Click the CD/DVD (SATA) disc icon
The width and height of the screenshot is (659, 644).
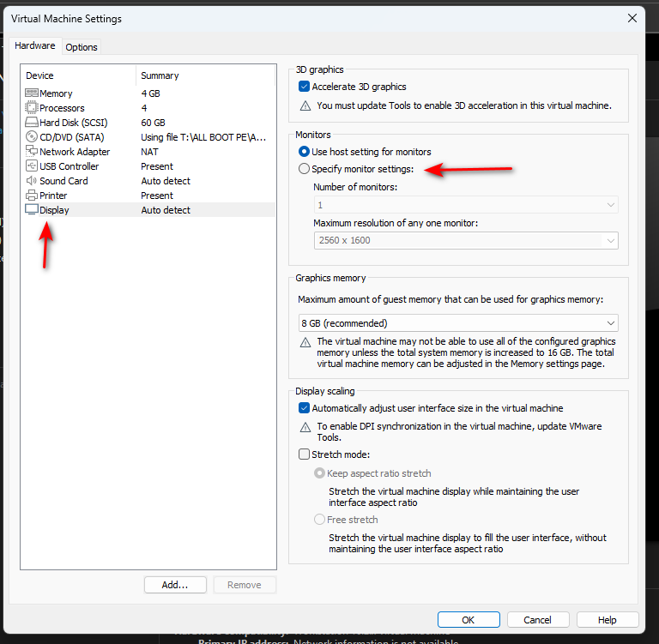pyautogui.click(x=32, y=136)
